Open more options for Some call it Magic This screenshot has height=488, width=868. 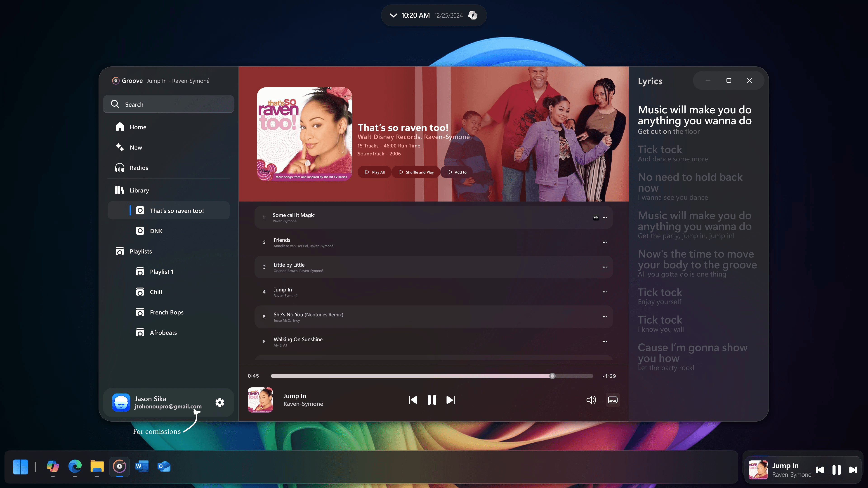point(605,217)
